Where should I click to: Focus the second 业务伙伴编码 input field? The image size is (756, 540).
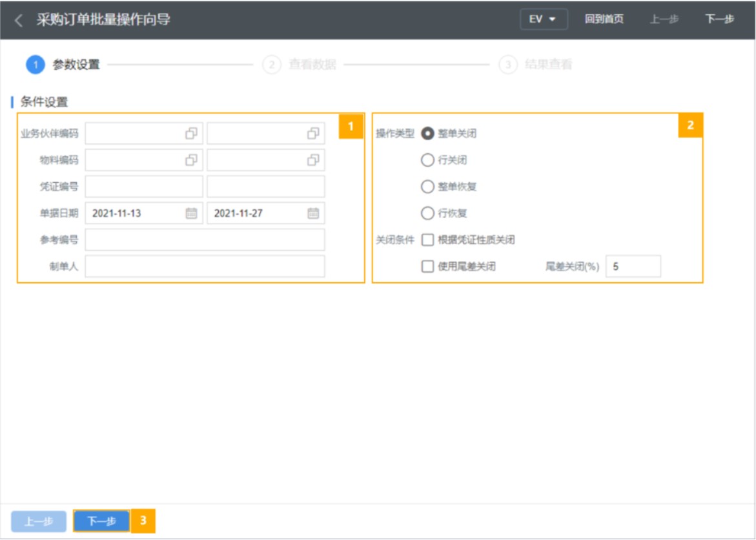point(266,134)
